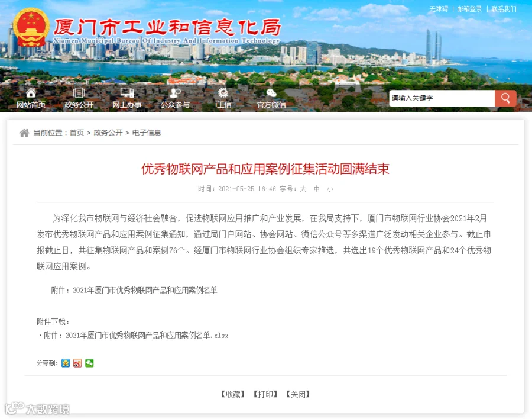Set font size to 中
Image resolution: width=532 pixels, height=419 pixels.
(317, 189)
